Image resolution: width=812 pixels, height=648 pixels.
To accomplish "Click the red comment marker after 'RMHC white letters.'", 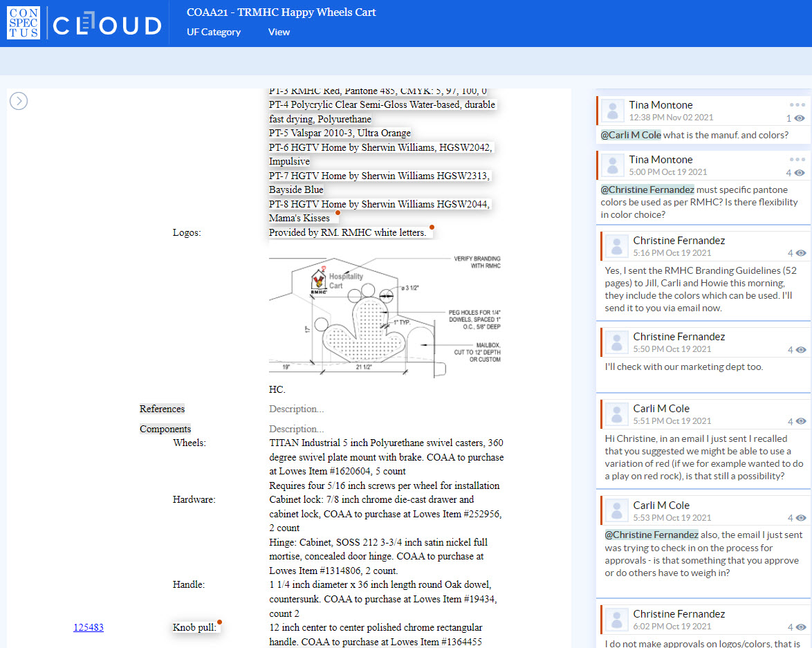I will 432,228.
